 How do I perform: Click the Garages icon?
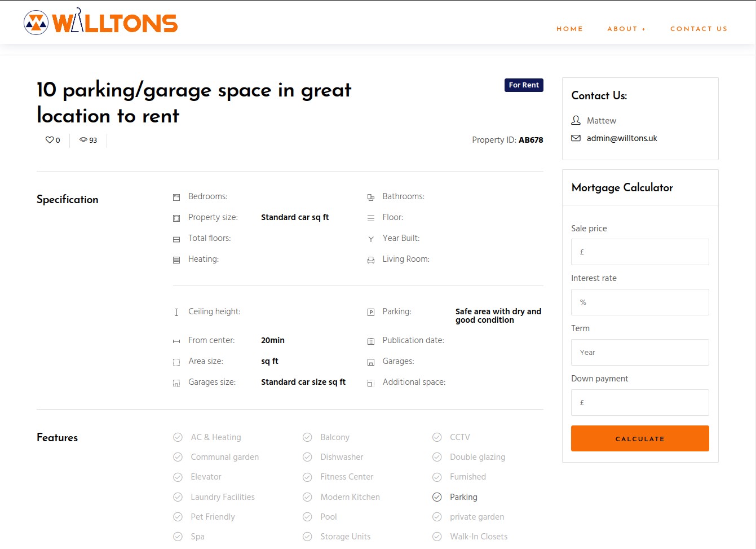(x=371, y=362)
